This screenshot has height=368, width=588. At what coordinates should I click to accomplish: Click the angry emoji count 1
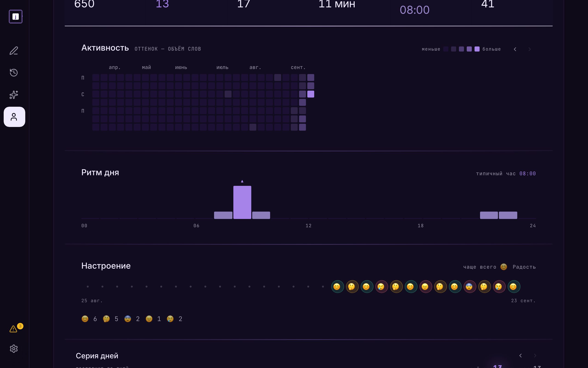153,319
